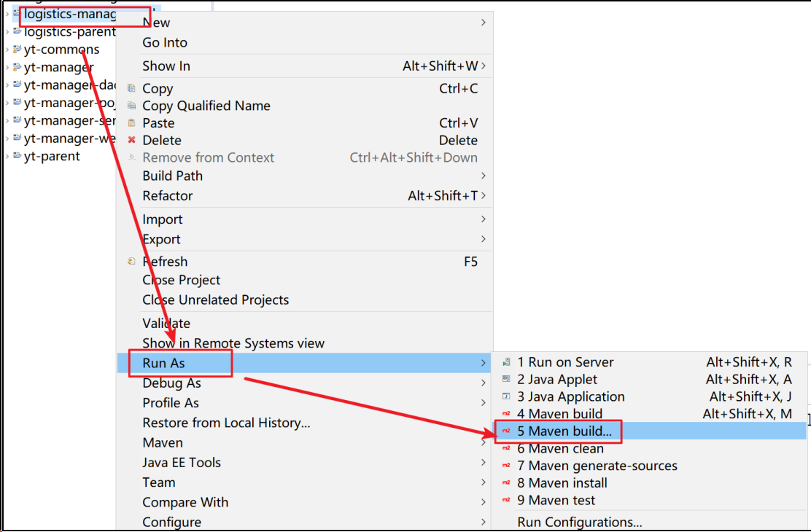Viewport: 811px width, 532px height.
Task: Expand the yt-manager project node
Action: [x=7, y=67]
